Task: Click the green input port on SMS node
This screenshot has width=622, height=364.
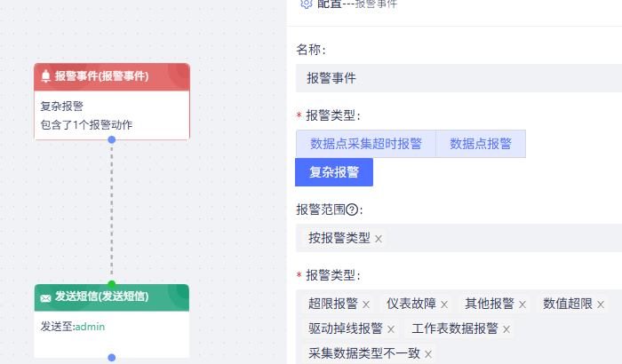Action: [112, 284]
